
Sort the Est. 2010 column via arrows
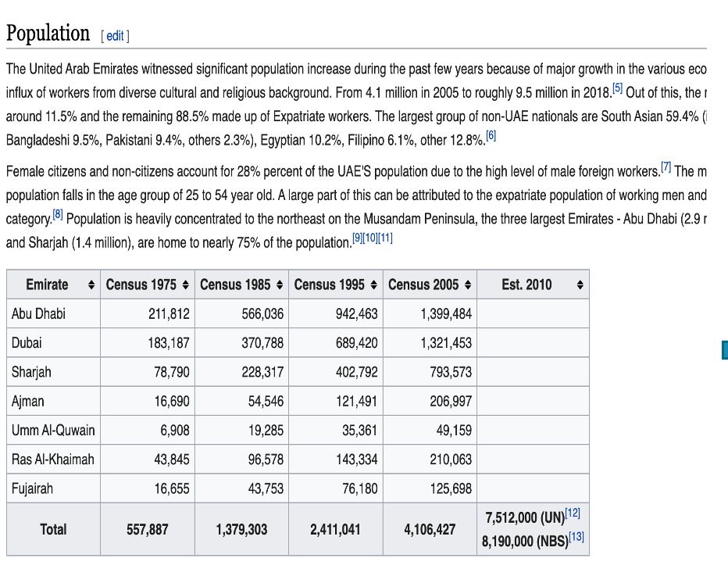point(580,285)
